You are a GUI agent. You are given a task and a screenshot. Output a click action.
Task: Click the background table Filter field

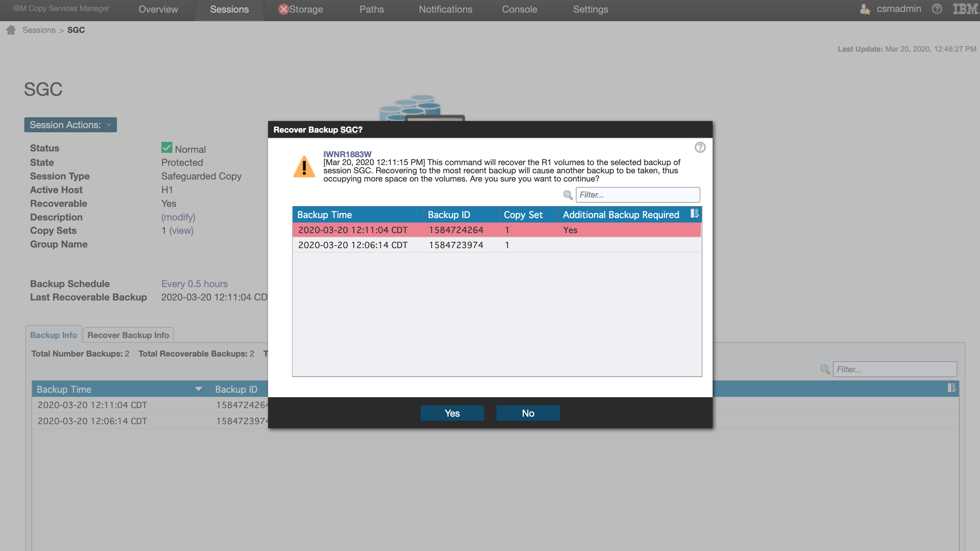pos(895,369)
